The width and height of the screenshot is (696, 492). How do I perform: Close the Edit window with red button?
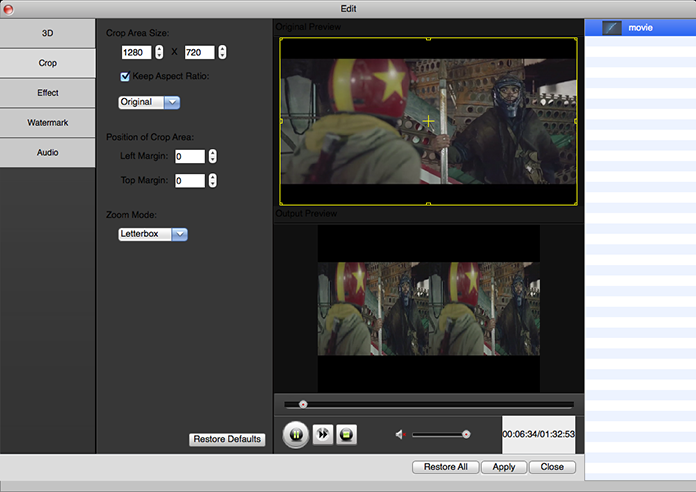point(8,9)
